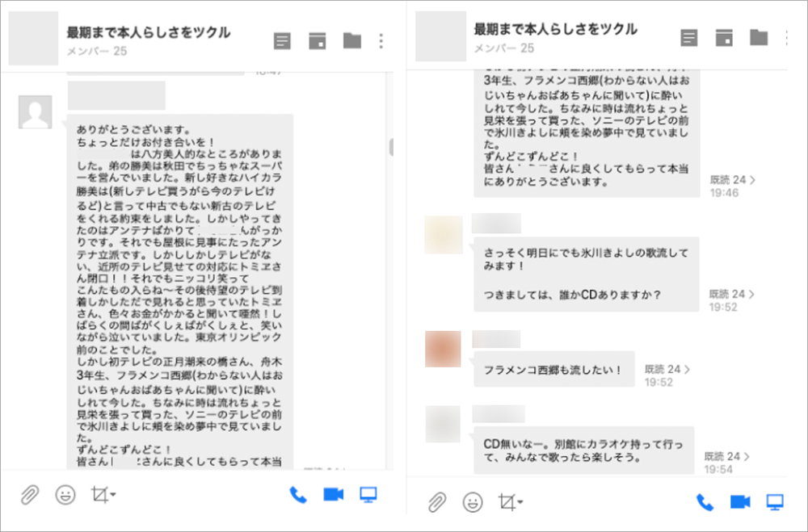Viewport: 808px width, 532px height.
Task: Share screen using monitor icon in right chat
Action: click(x=776, y=502)
